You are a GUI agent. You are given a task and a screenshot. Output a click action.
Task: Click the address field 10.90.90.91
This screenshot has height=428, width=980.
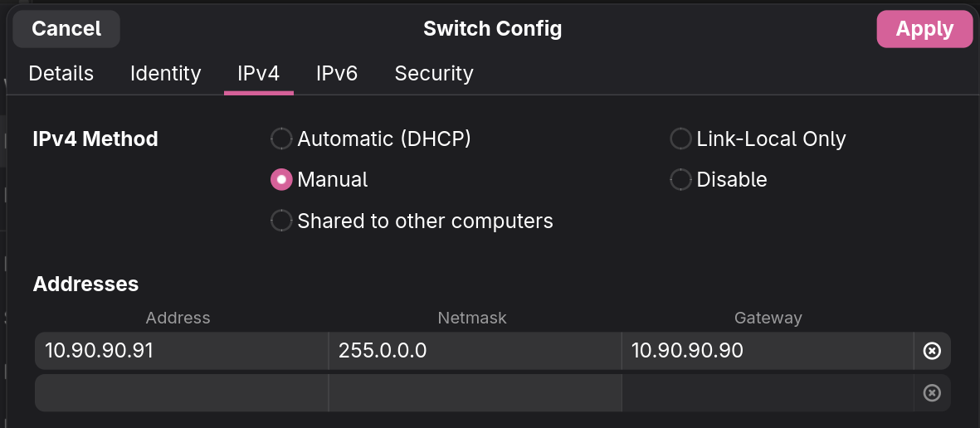click(x=181, y=351)
